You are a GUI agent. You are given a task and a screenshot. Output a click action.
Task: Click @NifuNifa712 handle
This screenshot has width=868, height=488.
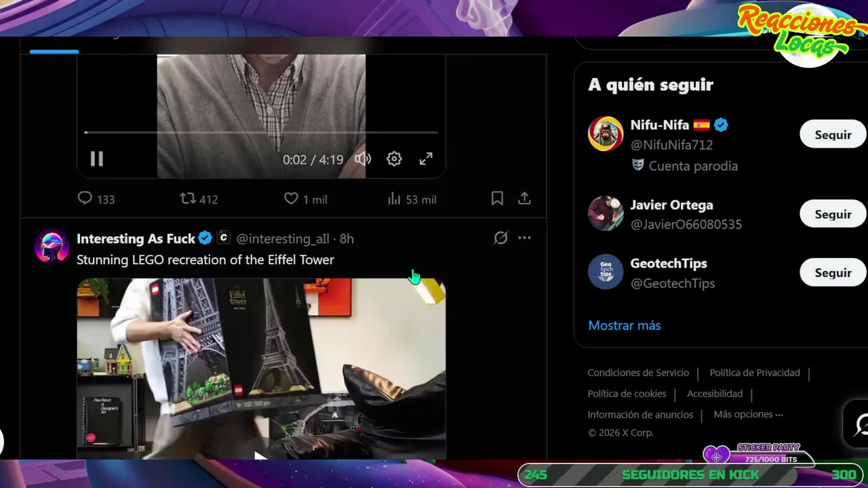671,144
